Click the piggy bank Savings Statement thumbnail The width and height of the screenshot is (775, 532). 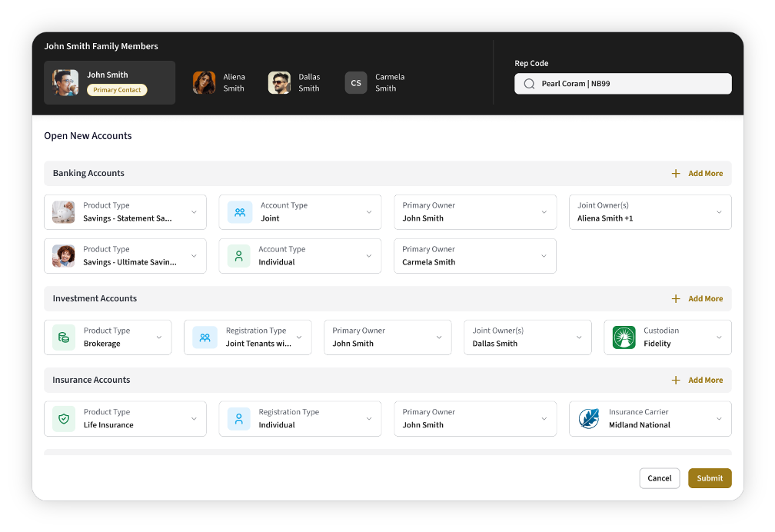(64, 212)
